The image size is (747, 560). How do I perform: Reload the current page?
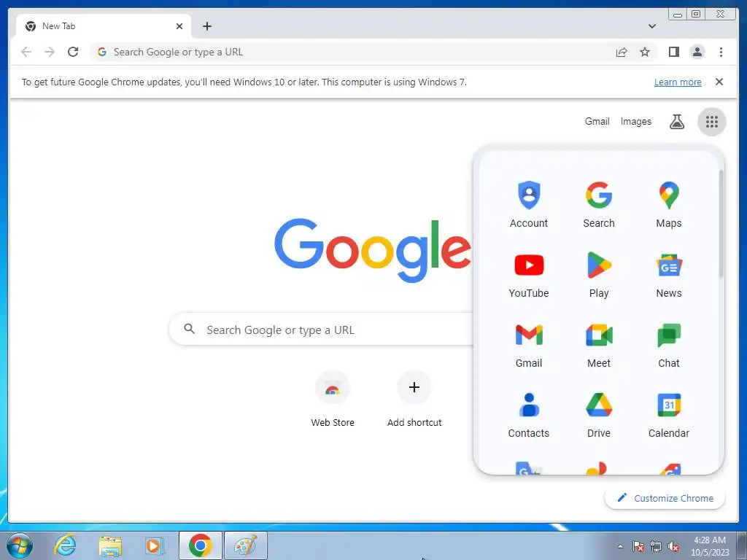click(73, 52)
